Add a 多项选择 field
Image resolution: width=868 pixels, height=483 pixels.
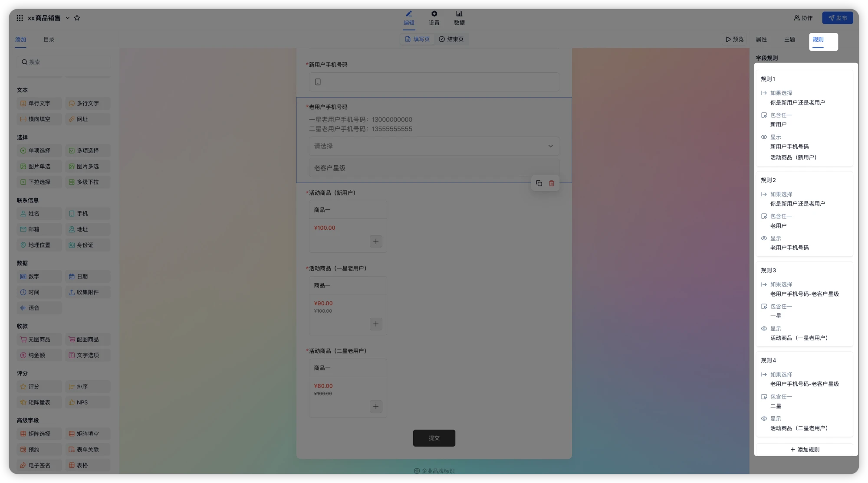[88, 150]
